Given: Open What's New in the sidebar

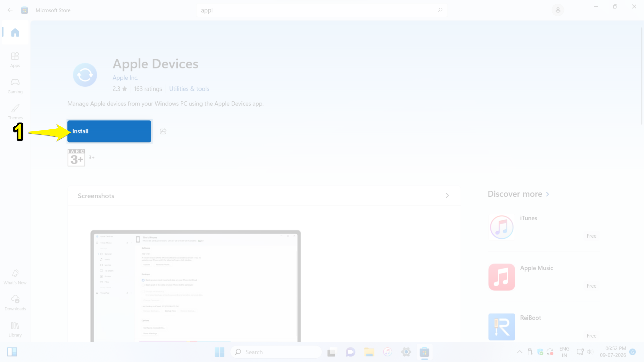Looking at the screenshot, I should pos(15,277).
